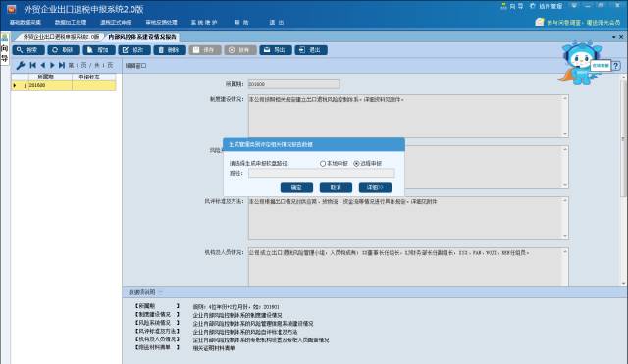Viewport: 628px width, 364px height.
Task: Click the greyed-out 保存 save button
Action: click(x=205, y=50)
